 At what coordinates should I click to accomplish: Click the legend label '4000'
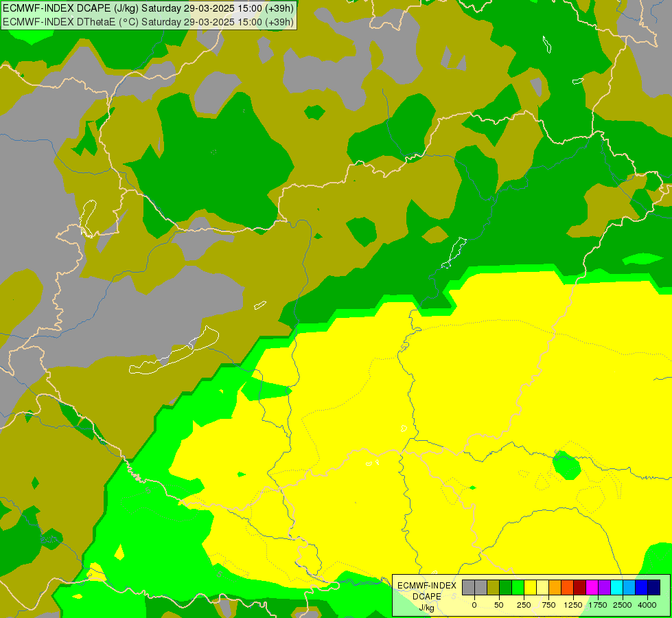coord(647,605)
